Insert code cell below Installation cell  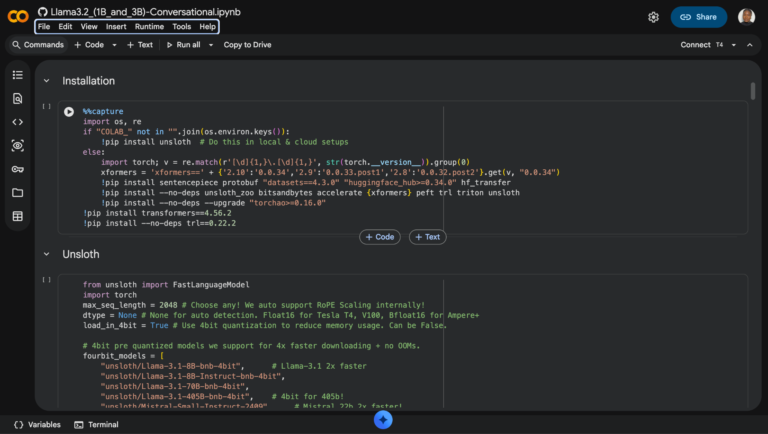[x=380, y=237]
